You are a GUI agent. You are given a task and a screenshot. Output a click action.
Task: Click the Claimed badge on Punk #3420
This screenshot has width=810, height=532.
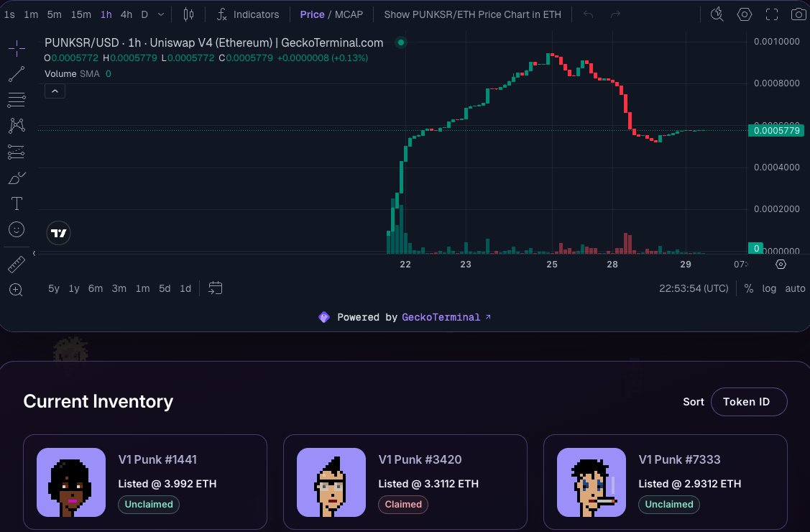pyautogui.click(x=403, y=504)
